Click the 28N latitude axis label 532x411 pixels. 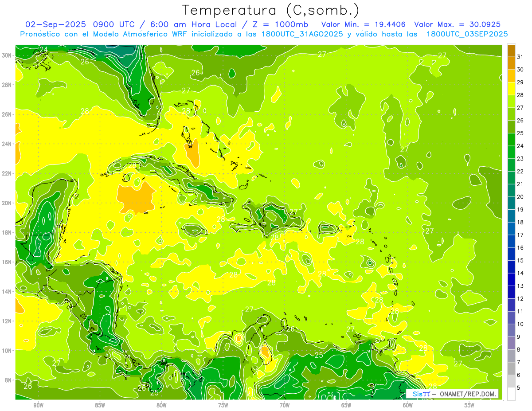[x=7, y=85]
